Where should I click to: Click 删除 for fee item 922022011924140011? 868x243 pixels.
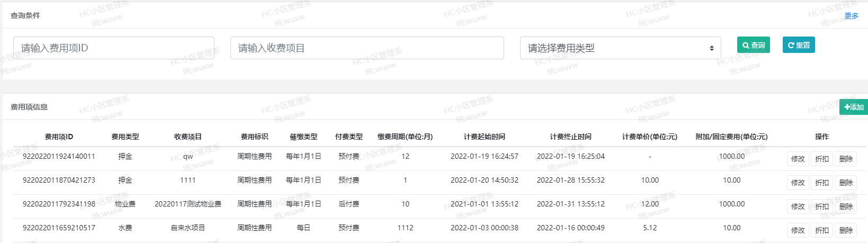[x=846, y=159]
